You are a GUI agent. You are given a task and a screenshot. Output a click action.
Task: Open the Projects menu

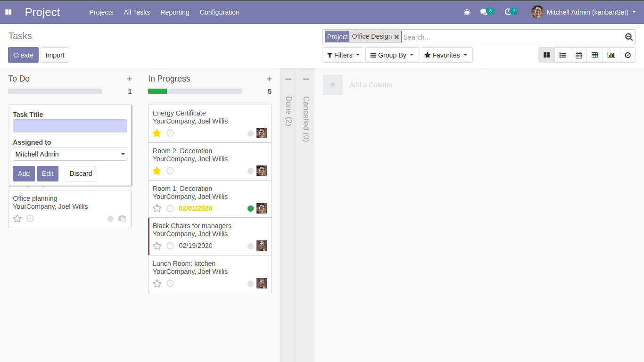coord(101,12)
